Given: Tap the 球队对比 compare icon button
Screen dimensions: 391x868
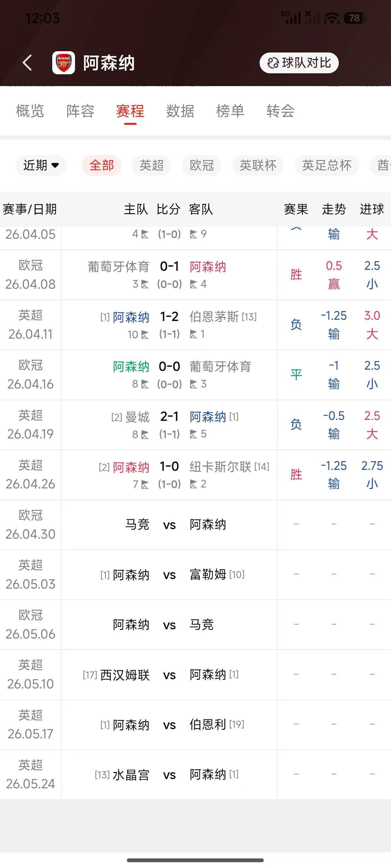Looking at the screenshot, I should (299, 63).
